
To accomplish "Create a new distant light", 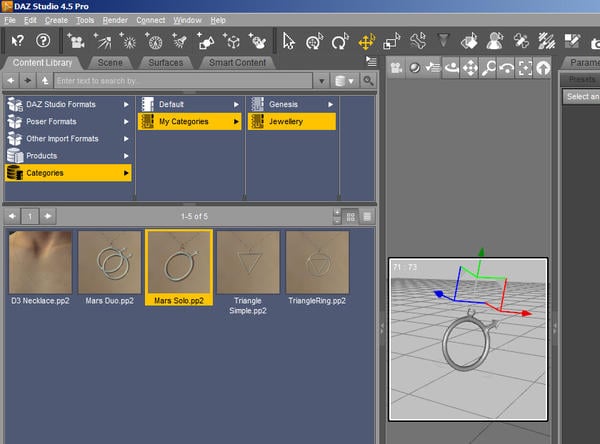I will click(103, 41).
